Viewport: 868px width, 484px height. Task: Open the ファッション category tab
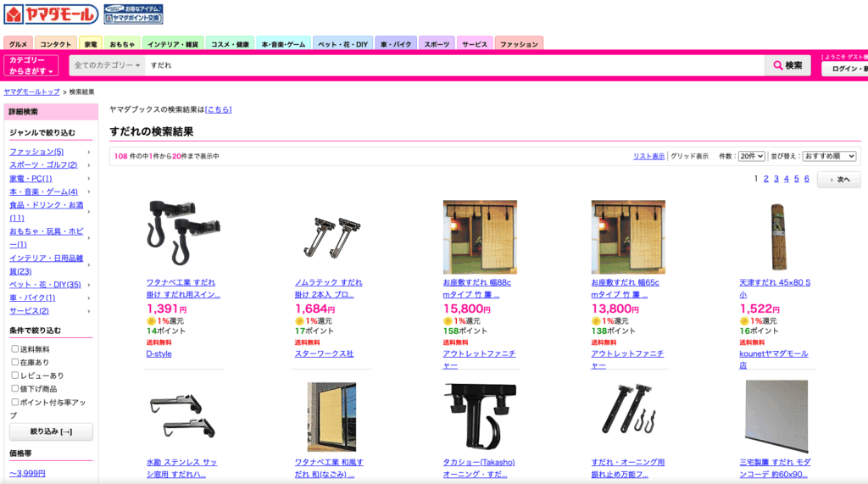coord(519,44)
